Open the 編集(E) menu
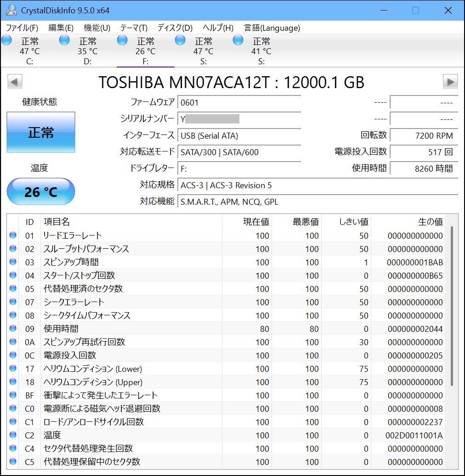Viewport: 465px width, 476px height. (61, 28)
